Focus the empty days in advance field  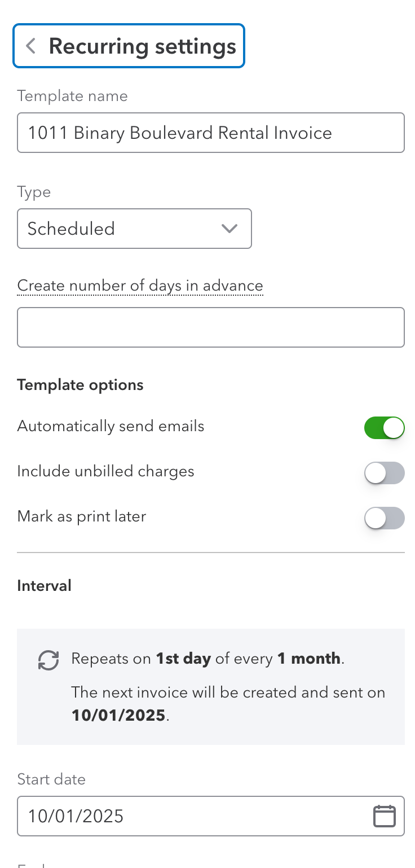(210, 327)
